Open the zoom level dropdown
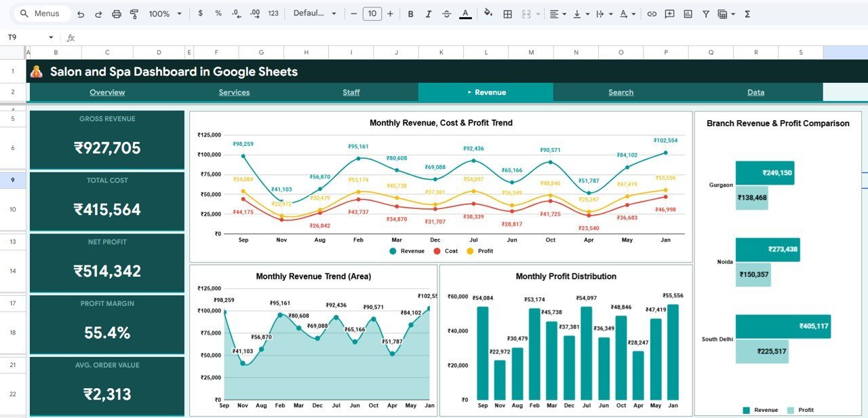This screenshot has width=868, height=418. (x=163, y=13)
